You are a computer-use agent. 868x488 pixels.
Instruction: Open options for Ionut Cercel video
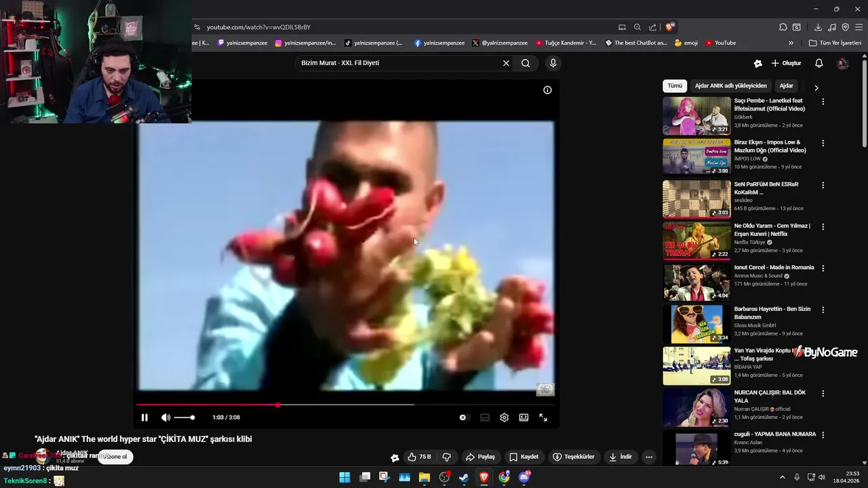tap(823, 268)
